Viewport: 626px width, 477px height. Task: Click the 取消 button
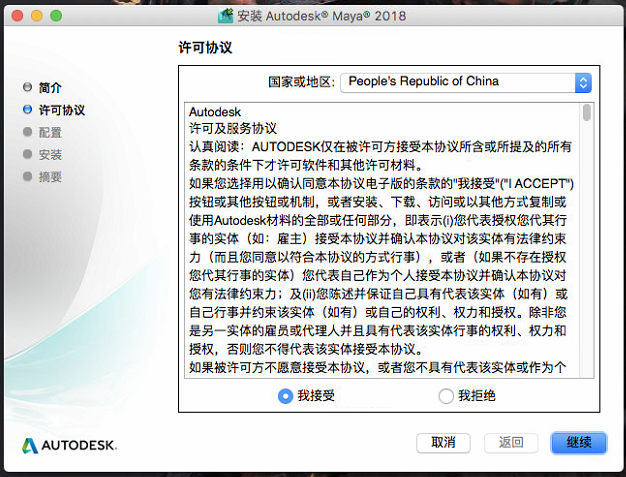click(x=443, y=443)
